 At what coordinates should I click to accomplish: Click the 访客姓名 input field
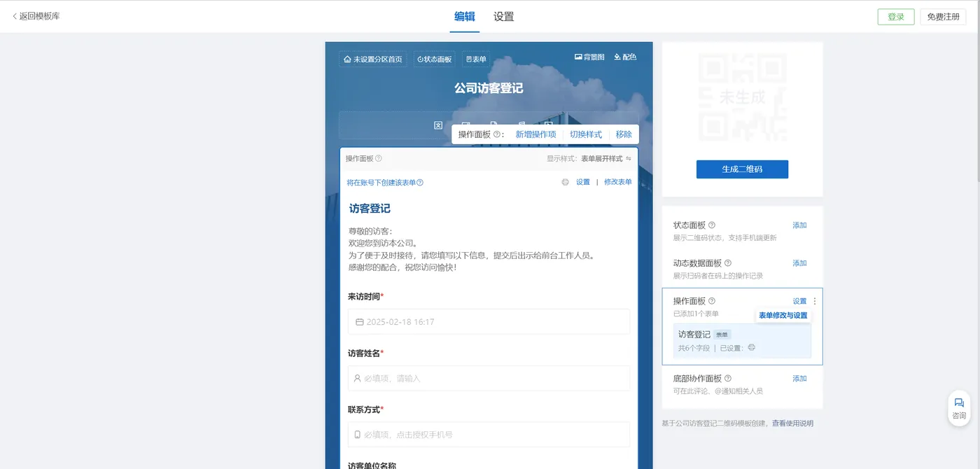pyautogui.click(x=489, y=378)
